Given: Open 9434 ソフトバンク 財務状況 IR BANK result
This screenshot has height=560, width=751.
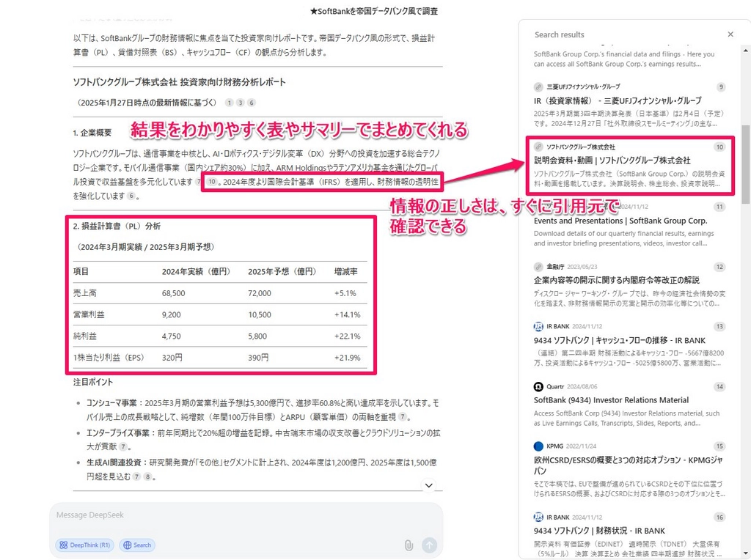Looking at the screenshot, I should (599, 531).
